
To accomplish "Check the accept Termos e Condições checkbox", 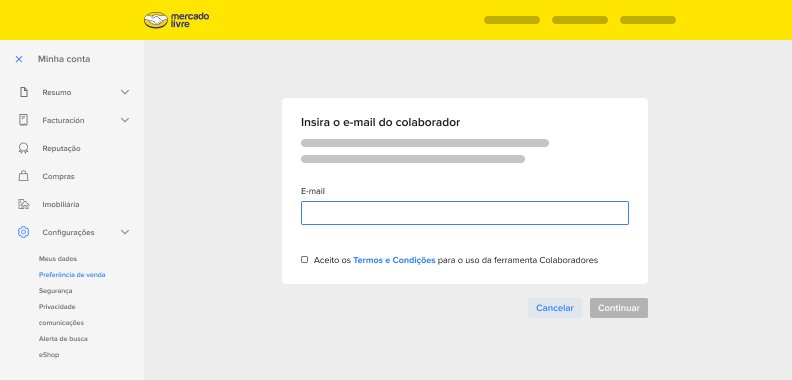I will (305, 260).
